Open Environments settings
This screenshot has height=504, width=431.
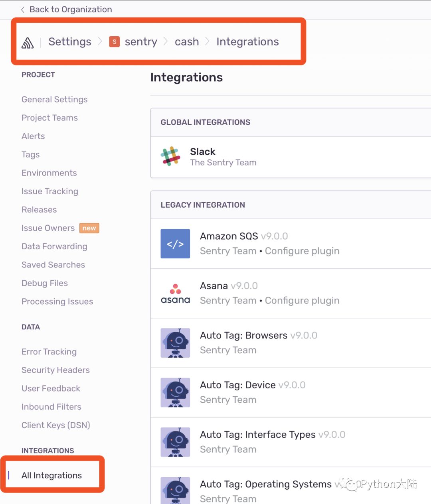pyautogui.click(x=49, y=173)
